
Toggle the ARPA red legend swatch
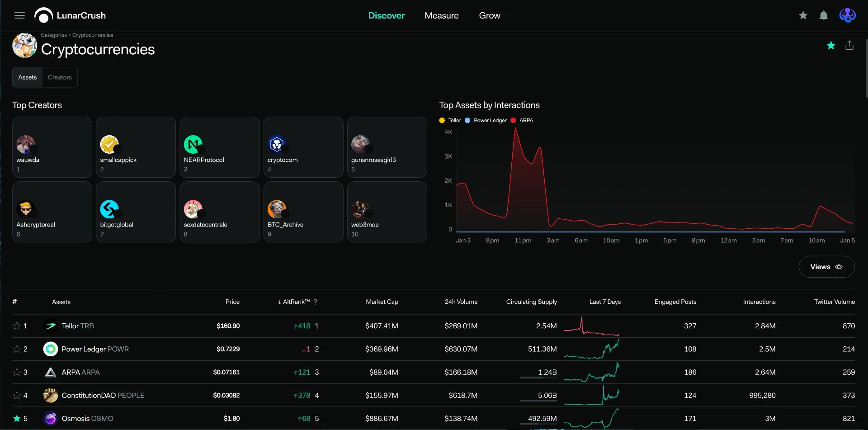(513, 120)
